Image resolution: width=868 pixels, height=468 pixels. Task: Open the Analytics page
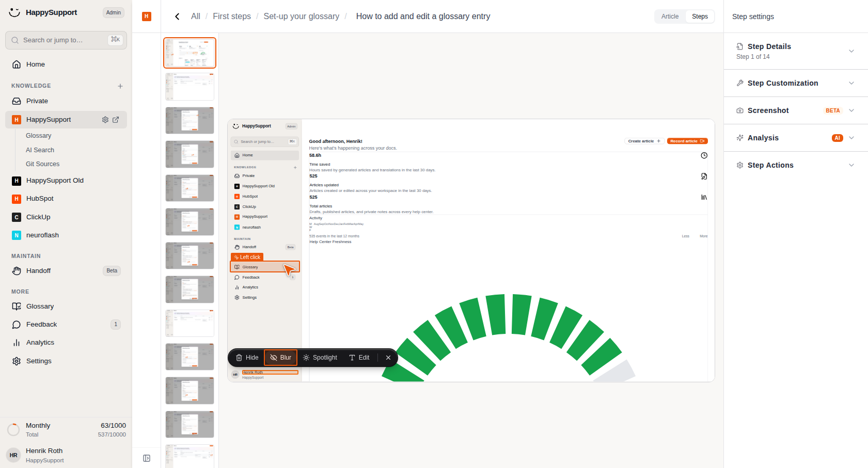[66, 343]
